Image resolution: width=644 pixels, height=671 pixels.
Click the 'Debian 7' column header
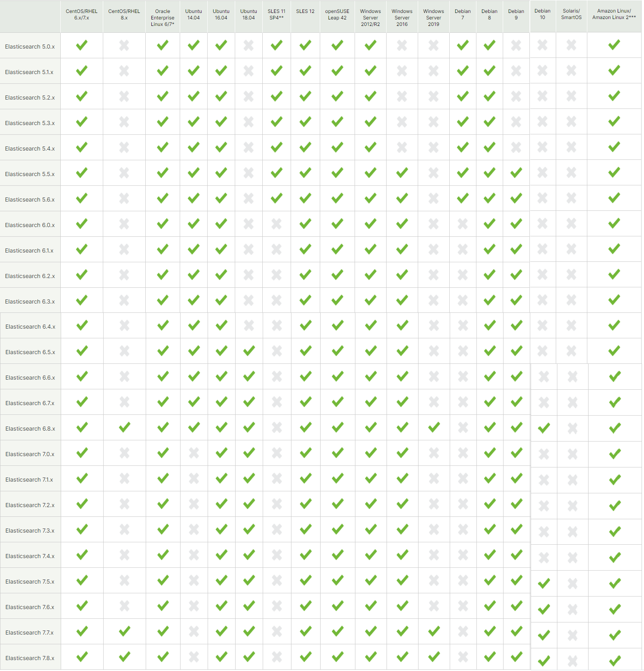tap(463, 15)
